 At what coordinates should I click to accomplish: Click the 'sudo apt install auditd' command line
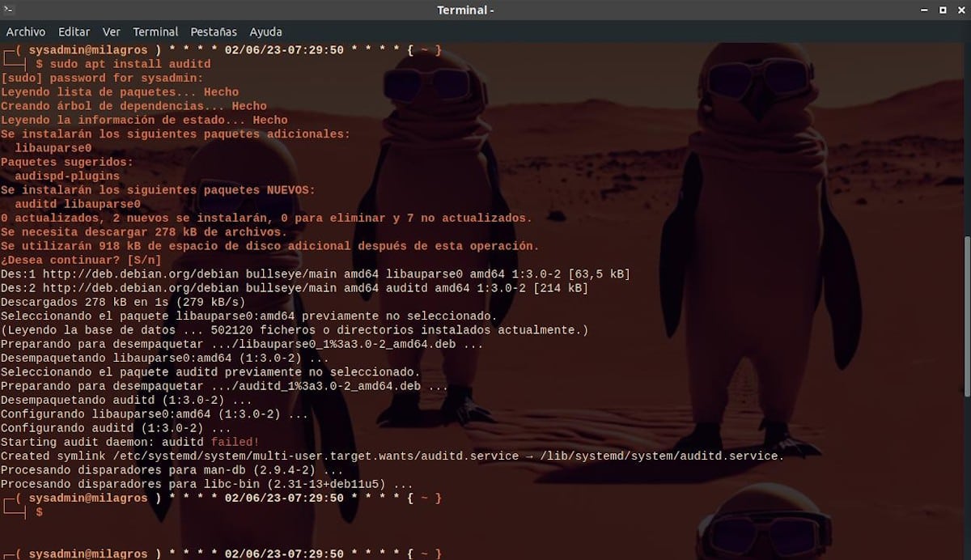click(129, 64)
